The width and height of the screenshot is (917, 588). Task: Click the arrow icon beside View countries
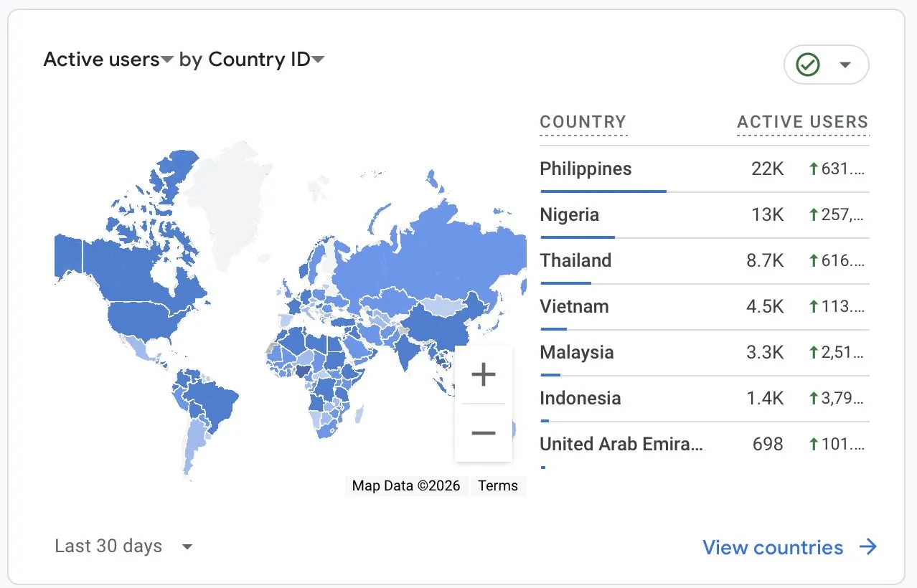[868, 547]
